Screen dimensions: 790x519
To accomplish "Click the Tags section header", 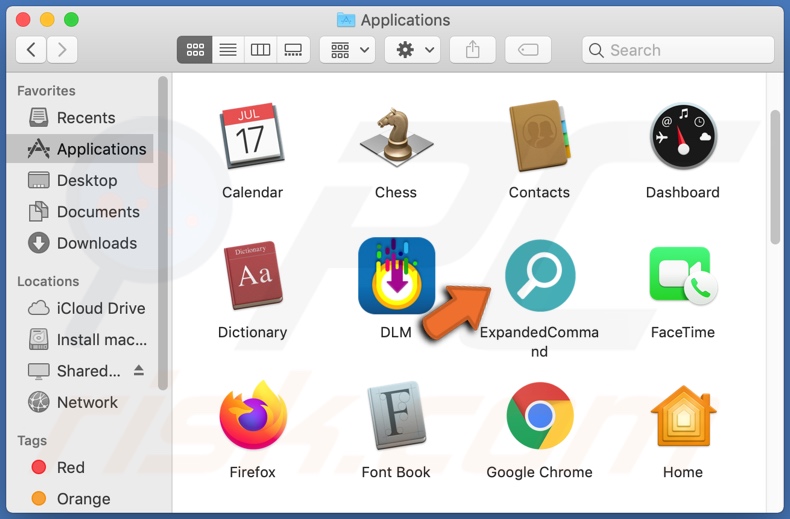I will coord(32,440).
